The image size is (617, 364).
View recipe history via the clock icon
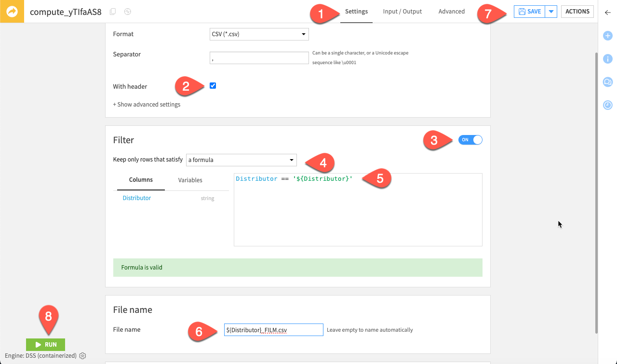pos(607,105)
